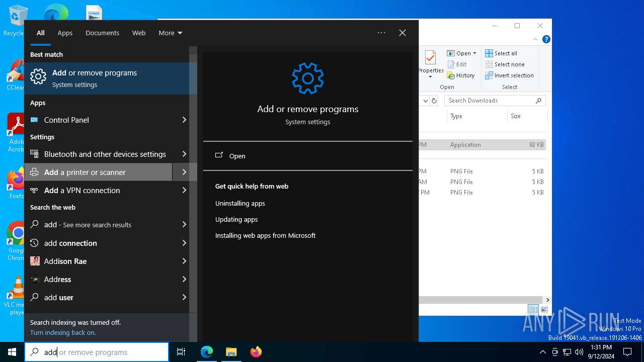This screenshot has height=362, width=644.
Task: Select the 'add - See more search results' item
Action: (98, 224)
